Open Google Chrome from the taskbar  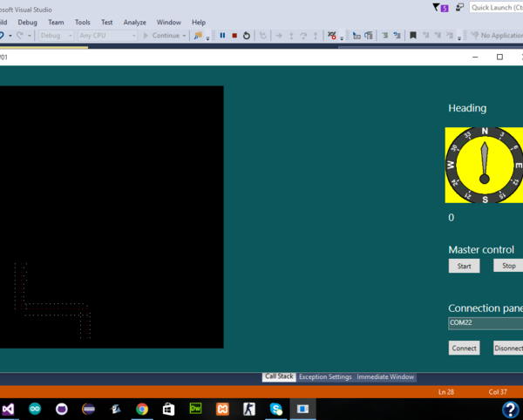(142, 408)
